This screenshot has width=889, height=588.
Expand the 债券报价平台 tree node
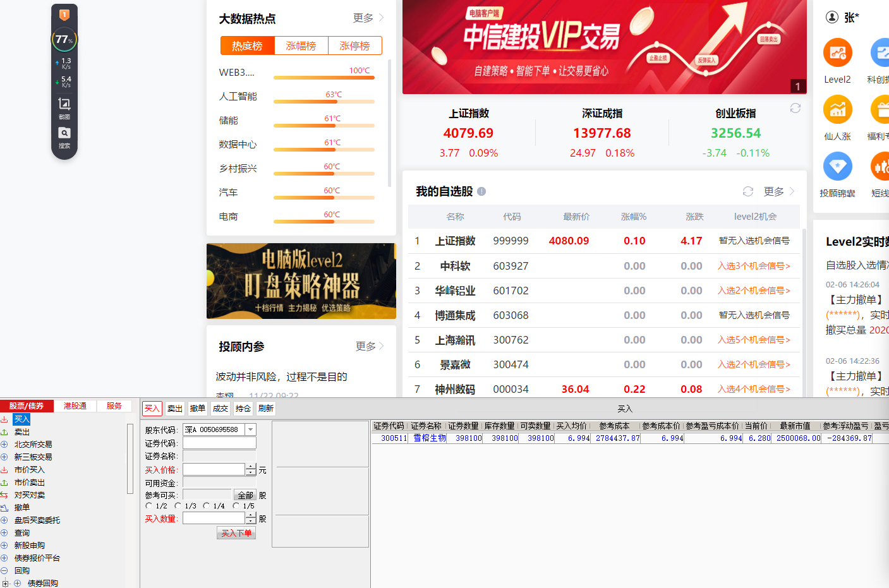(x=4, y=558)
